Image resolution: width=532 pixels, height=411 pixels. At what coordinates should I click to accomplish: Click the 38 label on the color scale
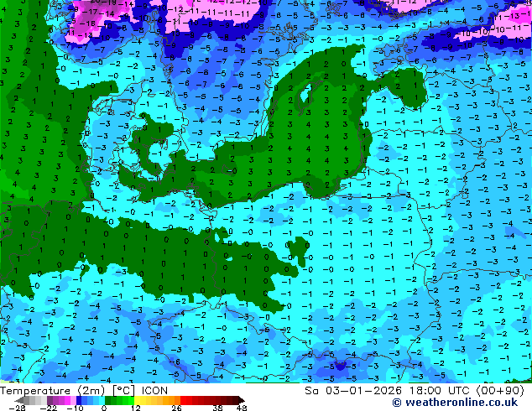218,408
